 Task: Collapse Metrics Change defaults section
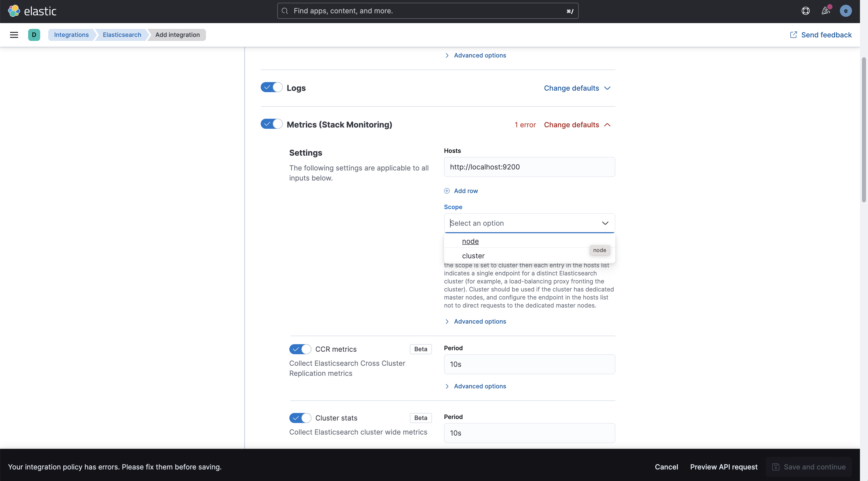(577, 125)
